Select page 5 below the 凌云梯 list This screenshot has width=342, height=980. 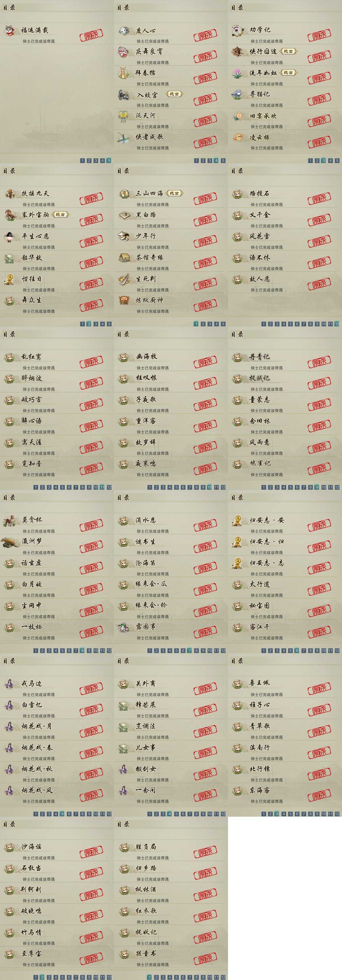(x=337, y=161)
